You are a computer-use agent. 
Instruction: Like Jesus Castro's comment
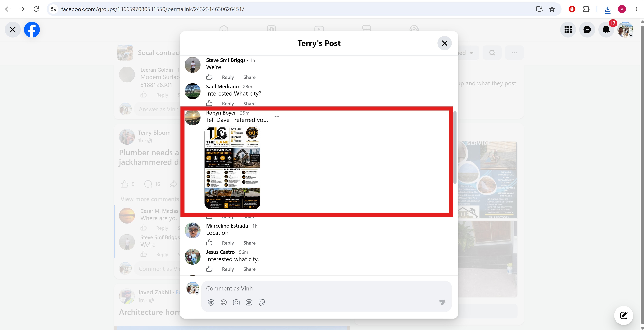pos(210,269)
